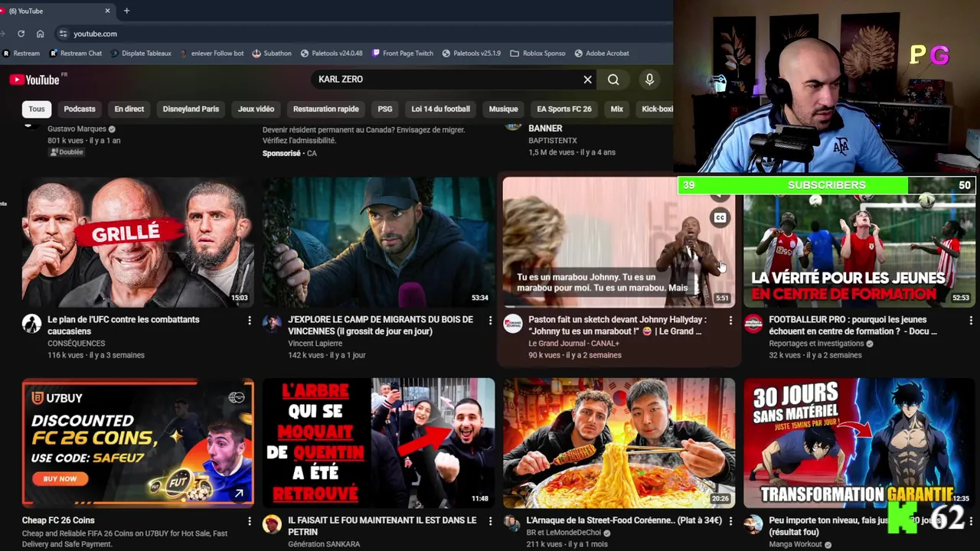This screenshot has height=551, width=980.
Task: Close the YouTube browser tab
Action: click(107, 11)
